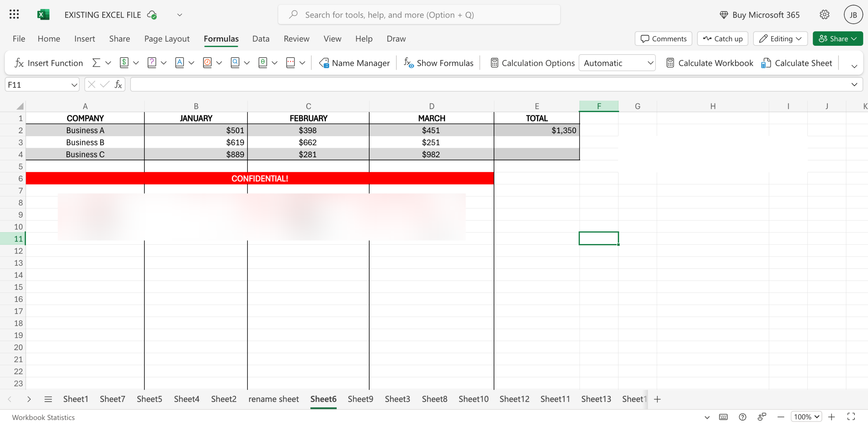Click the settings gear icon
This screenshot has height=423, width=868.
click(x=824, y=15)
